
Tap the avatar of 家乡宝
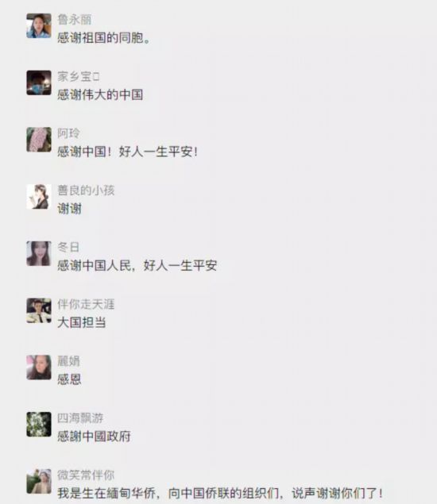coord(39,83)
